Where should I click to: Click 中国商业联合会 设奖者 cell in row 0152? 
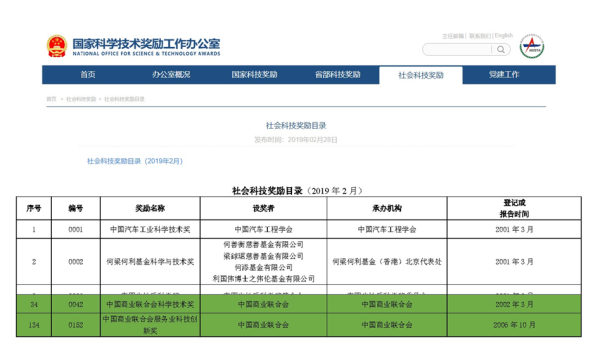pyautogui.click(x=263, y=325)
